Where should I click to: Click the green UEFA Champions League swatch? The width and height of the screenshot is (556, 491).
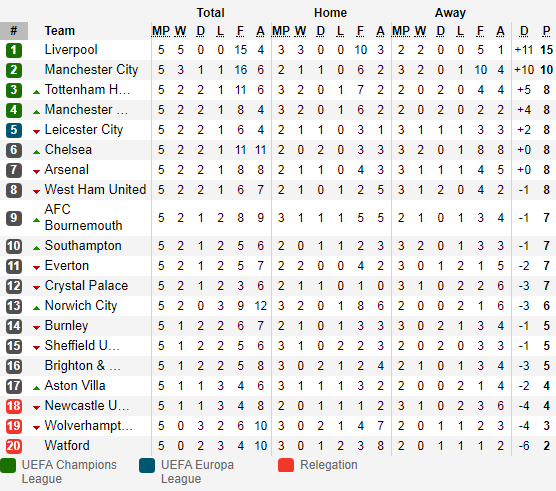pos(8,465)
